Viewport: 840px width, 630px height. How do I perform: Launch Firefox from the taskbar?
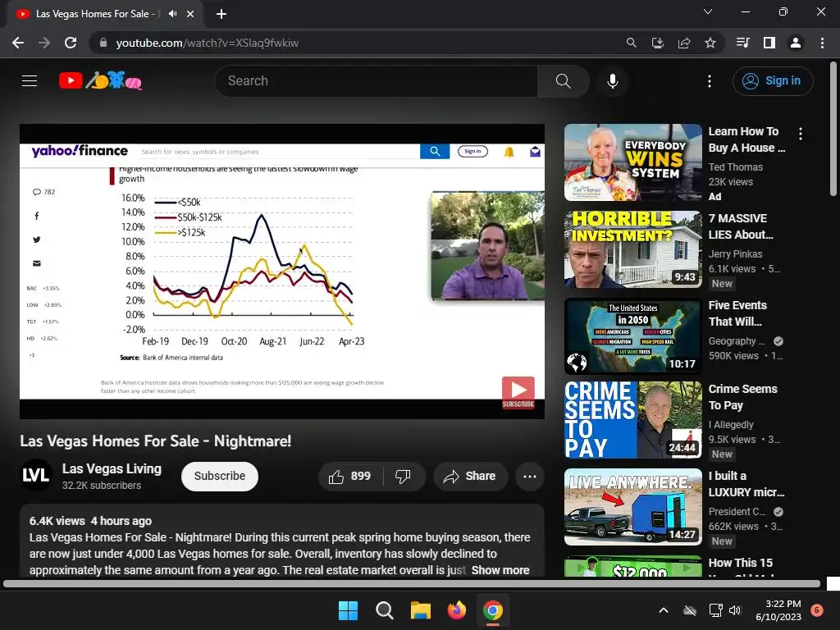(x=456, y=610)
